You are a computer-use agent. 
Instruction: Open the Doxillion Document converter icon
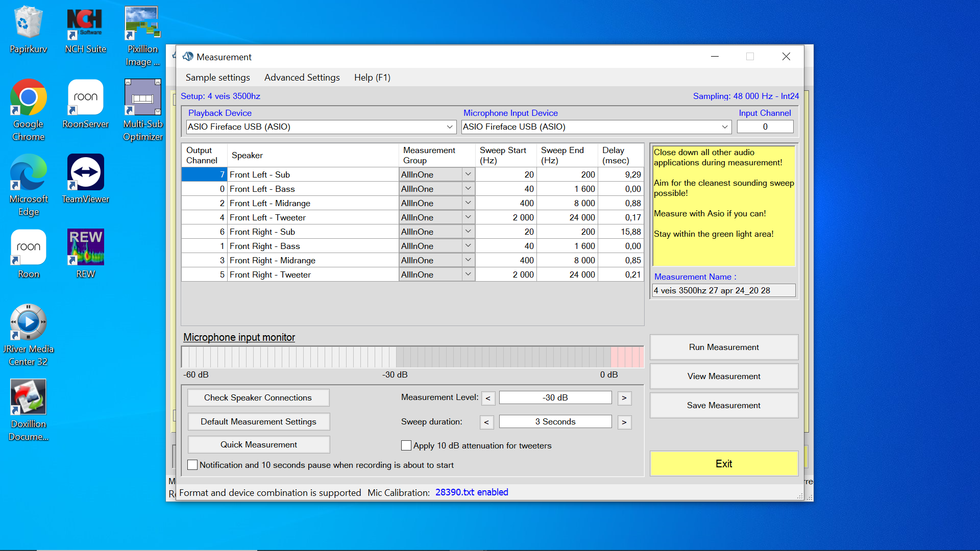(29, 397)
